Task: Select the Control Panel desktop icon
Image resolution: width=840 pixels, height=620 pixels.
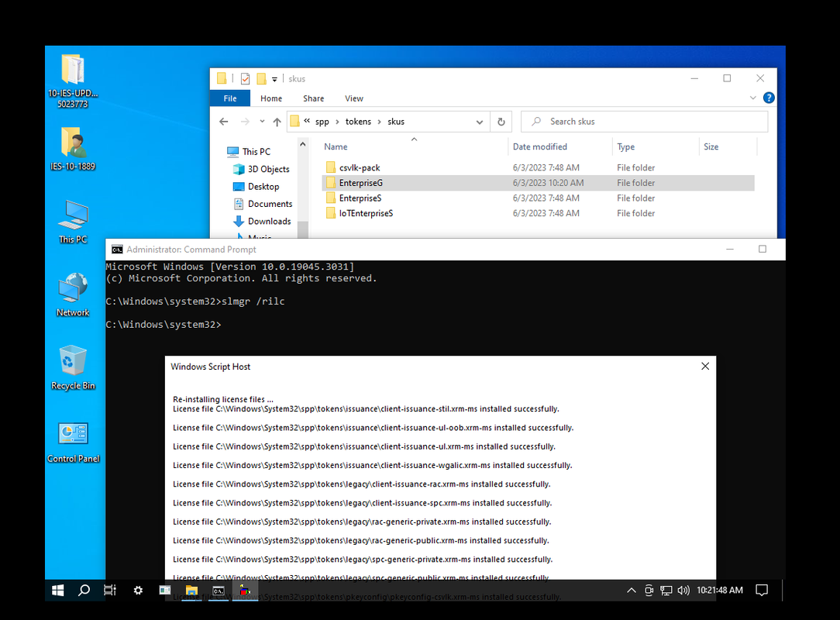Action: pos(73,441)
